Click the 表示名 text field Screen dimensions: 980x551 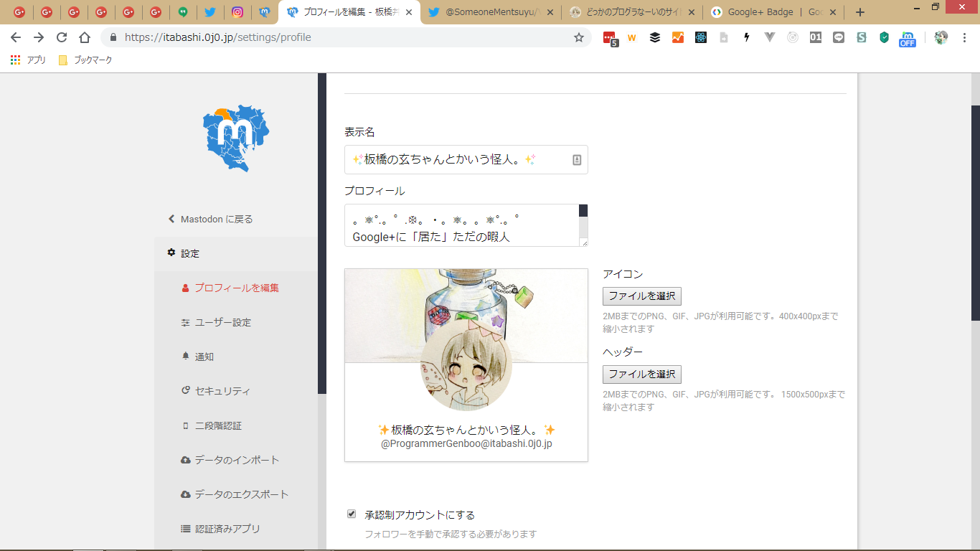click(459, 159)
